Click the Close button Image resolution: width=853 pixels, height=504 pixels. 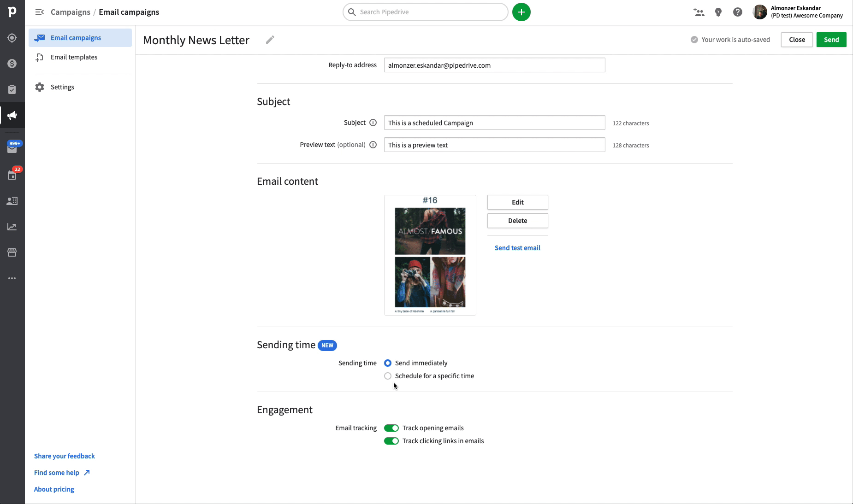(797, 40)
